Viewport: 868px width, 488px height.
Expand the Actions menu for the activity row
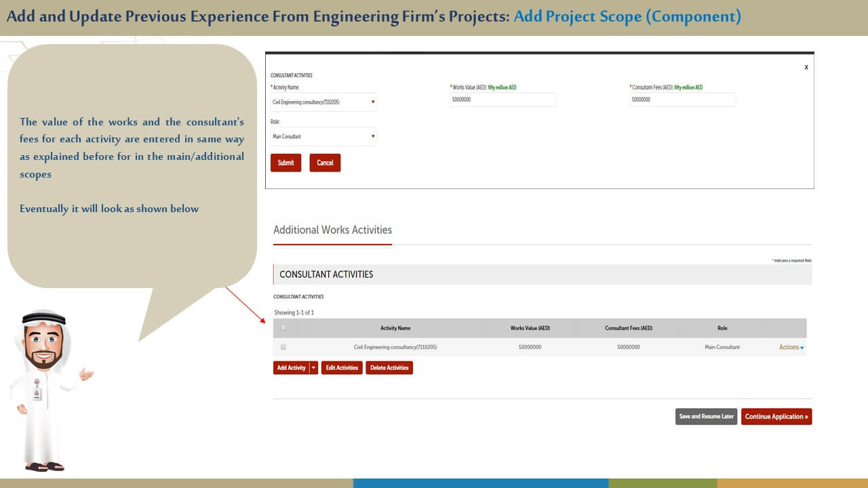(791, 347)
